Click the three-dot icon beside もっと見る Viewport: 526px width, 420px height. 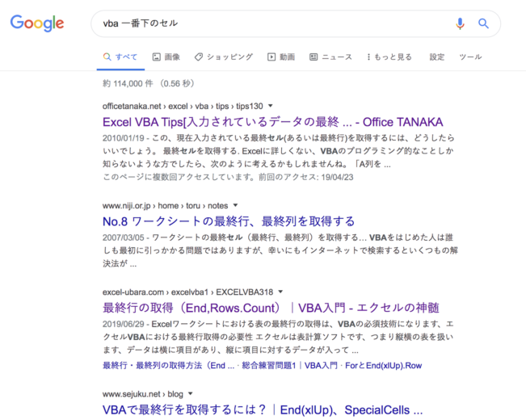(368, 57)
